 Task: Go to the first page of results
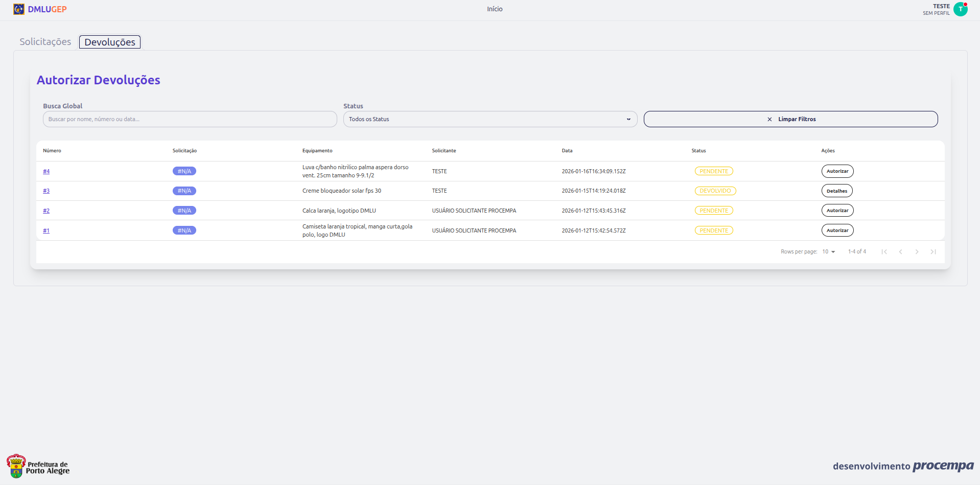click(x=884, y=251)
